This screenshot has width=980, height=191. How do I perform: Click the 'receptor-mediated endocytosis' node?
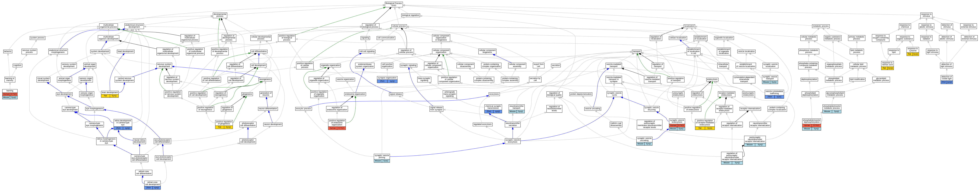tap(726, 94)
